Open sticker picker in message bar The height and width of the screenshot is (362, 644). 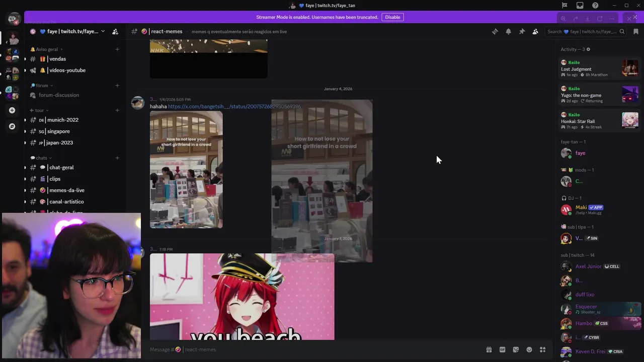pos(516,349)
